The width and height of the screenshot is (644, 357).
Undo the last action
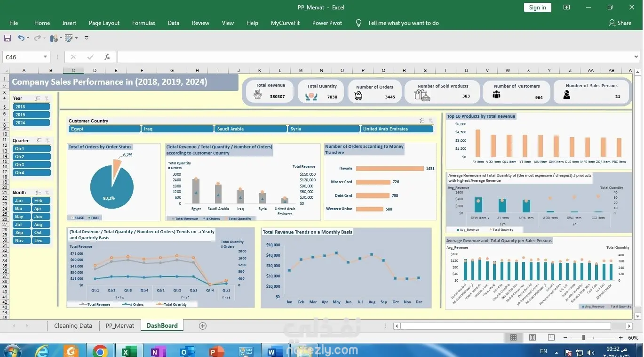[21, 38]
